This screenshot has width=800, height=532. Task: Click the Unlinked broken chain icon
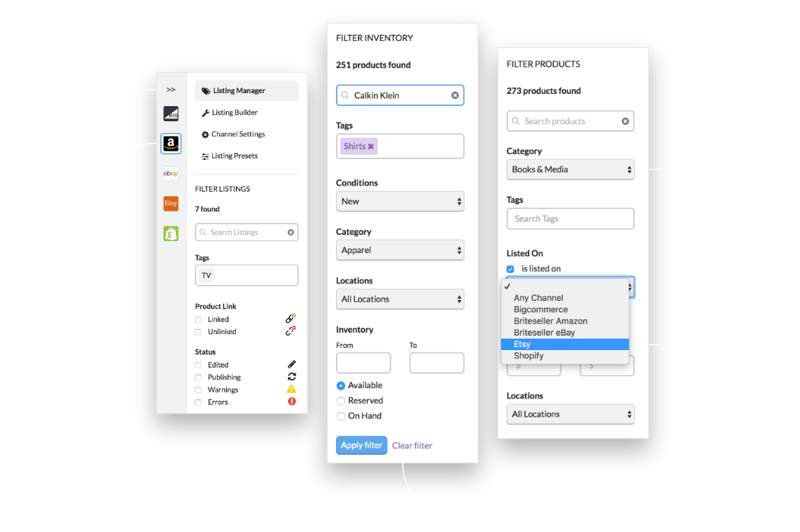tap(291, 330)
